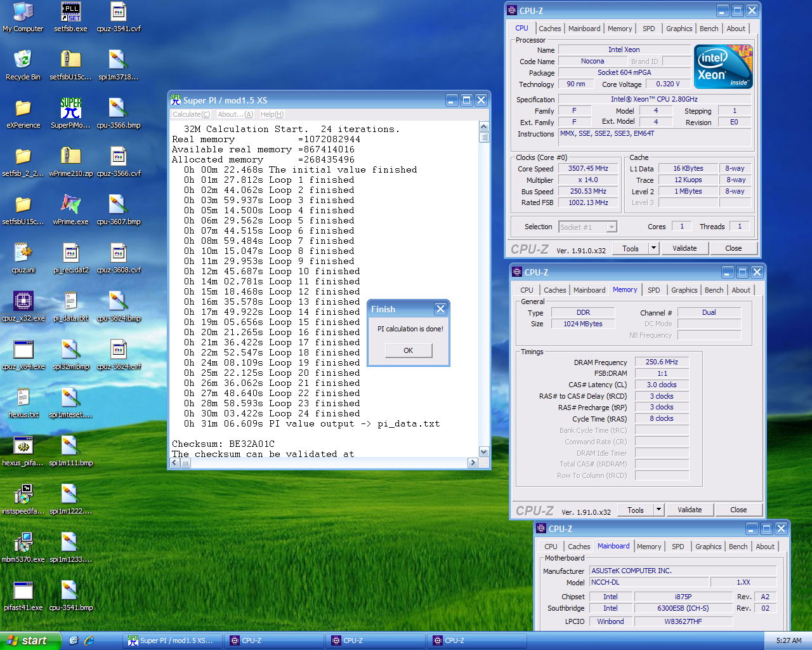Launch the SuperPiMo... desktop icon
The width and height of the screenshot is (812, 650).
[70, 114]
